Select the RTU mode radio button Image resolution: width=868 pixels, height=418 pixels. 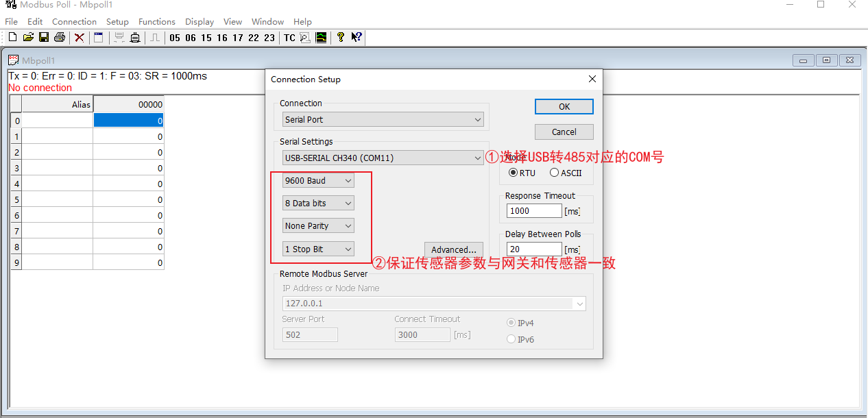(x=513, y=173)
